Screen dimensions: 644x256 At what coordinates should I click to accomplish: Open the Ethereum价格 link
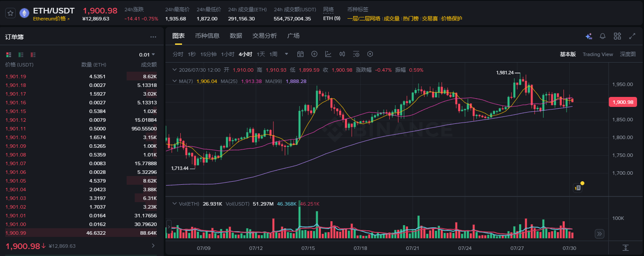click(x=52, y=19)
